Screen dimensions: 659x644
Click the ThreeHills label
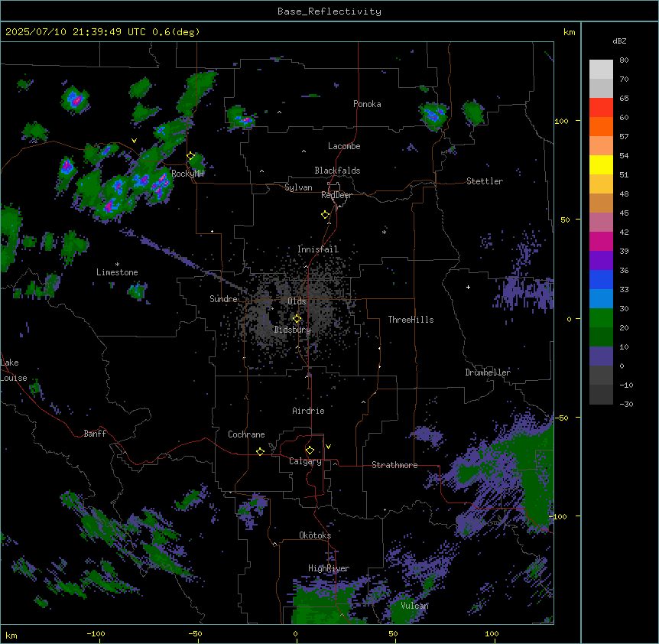[411, 320]
